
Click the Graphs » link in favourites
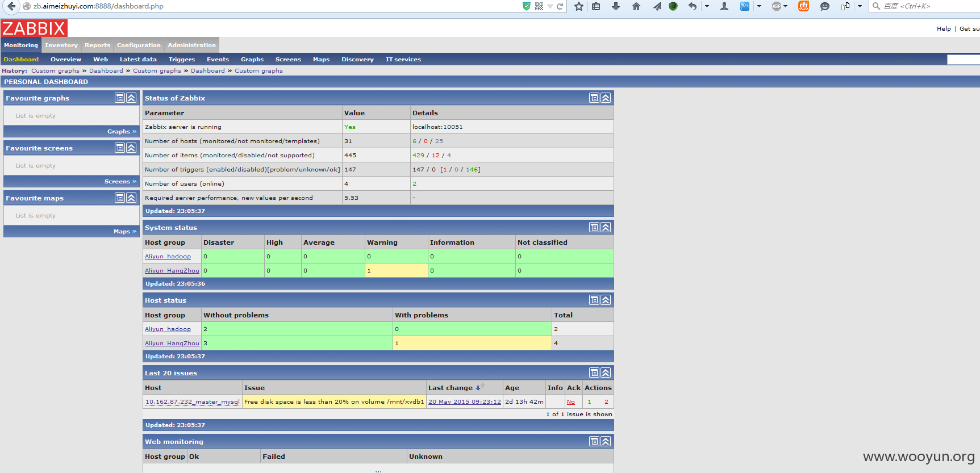(122, 131)
